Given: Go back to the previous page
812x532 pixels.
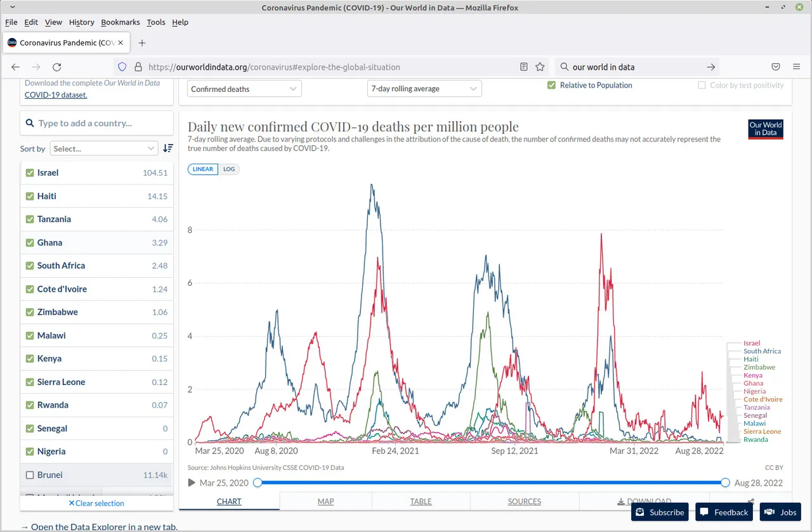Looking at the screenshot, I should coord(16,67).
